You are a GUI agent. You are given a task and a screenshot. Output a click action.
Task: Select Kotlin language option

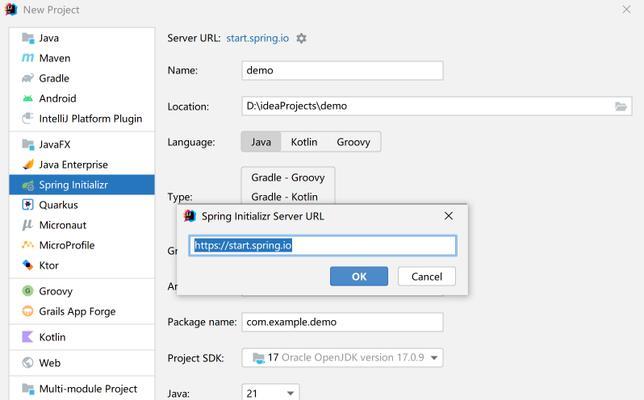[304, 142]
